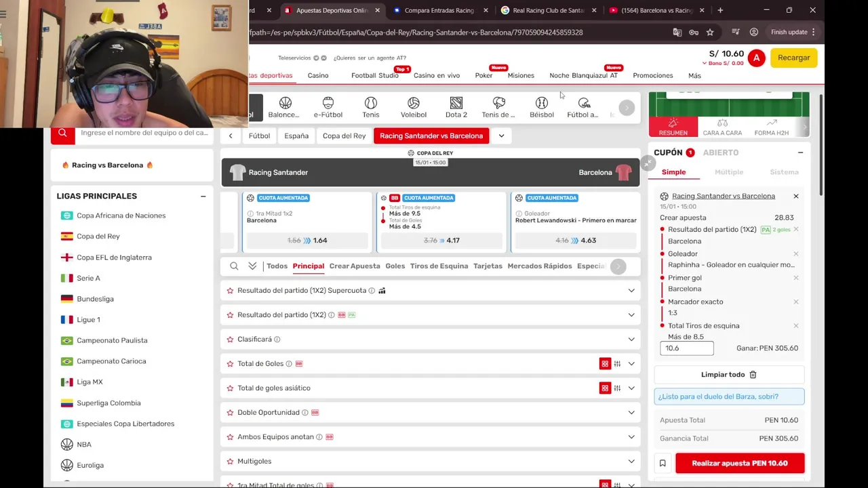Image resolution: width=868 pixels, height=488 pixels.
Task: Open the grid icon on Total de Goles row
Action: (605, 364)
